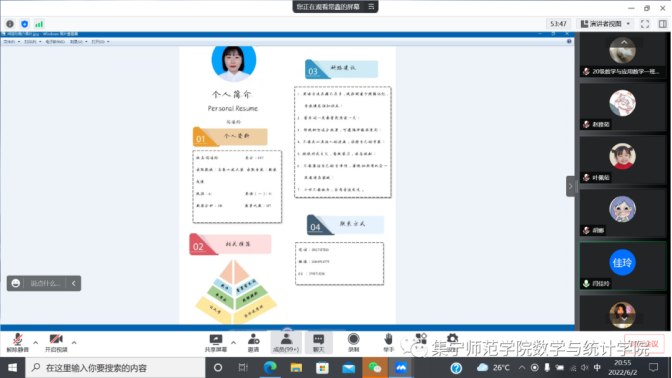672x378 pixels.
Task: Open the Members (成员 99+) panel
Action: pos(286,343)
